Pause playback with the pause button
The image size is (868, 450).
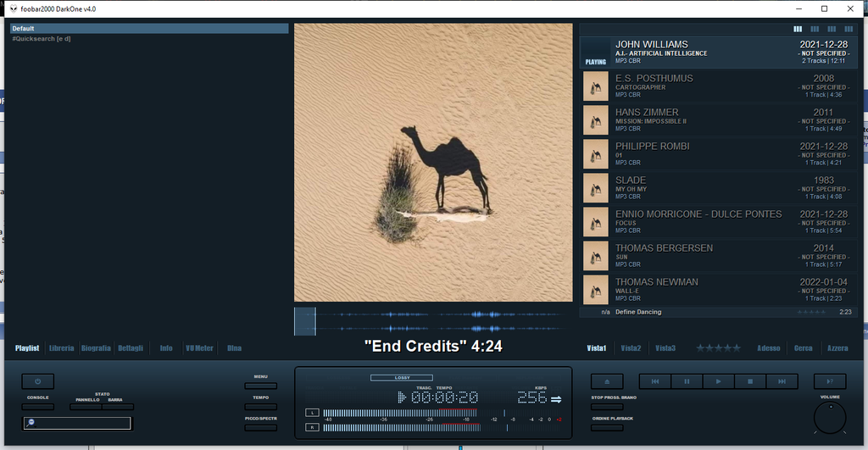687,381
